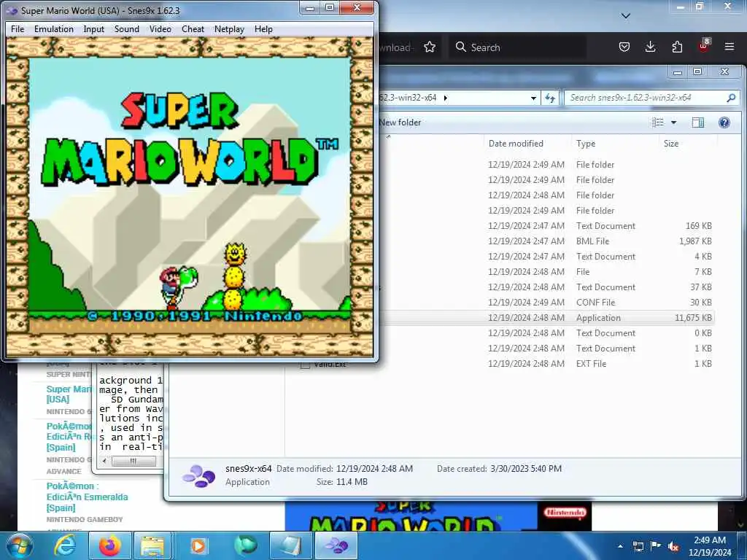Open the File menu in Snes9x
The image size is (747, 560).
click(18, 29)
